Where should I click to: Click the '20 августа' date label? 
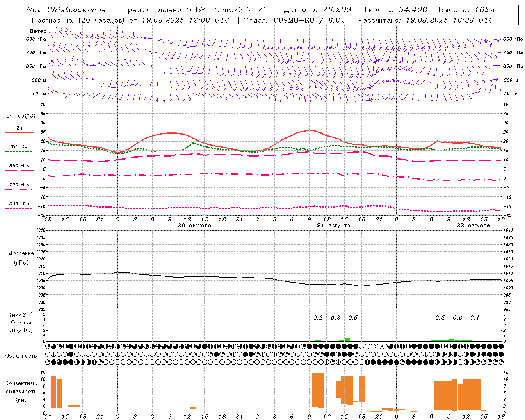pyautogui.click(x=194, y=226)
